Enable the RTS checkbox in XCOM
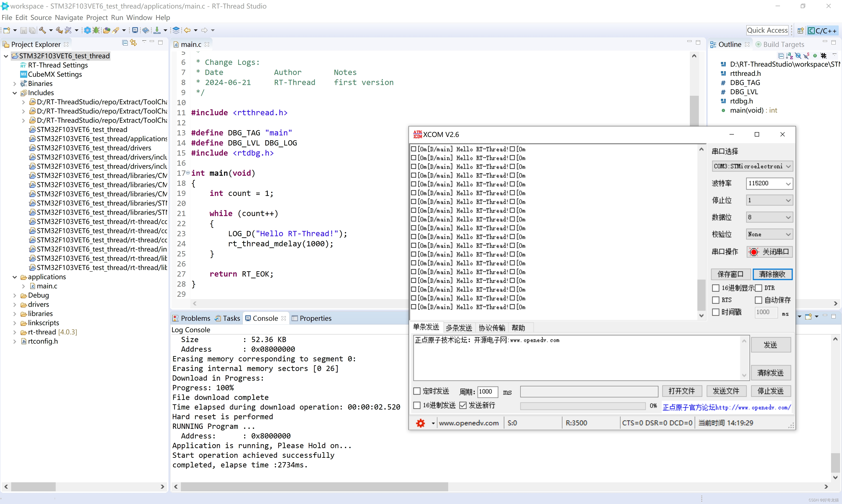Viewport: 842px width, 504px height. point(716,300)
